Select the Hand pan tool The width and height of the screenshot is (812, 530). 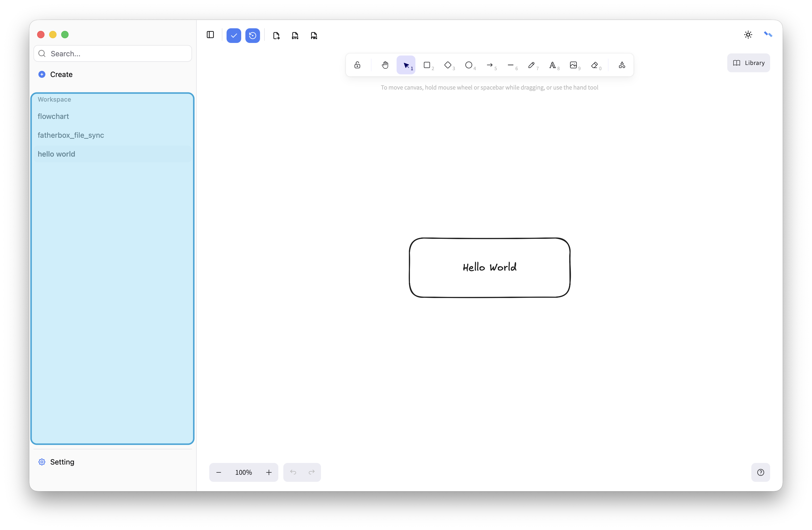pyautogui.click(x=385, y=65)
